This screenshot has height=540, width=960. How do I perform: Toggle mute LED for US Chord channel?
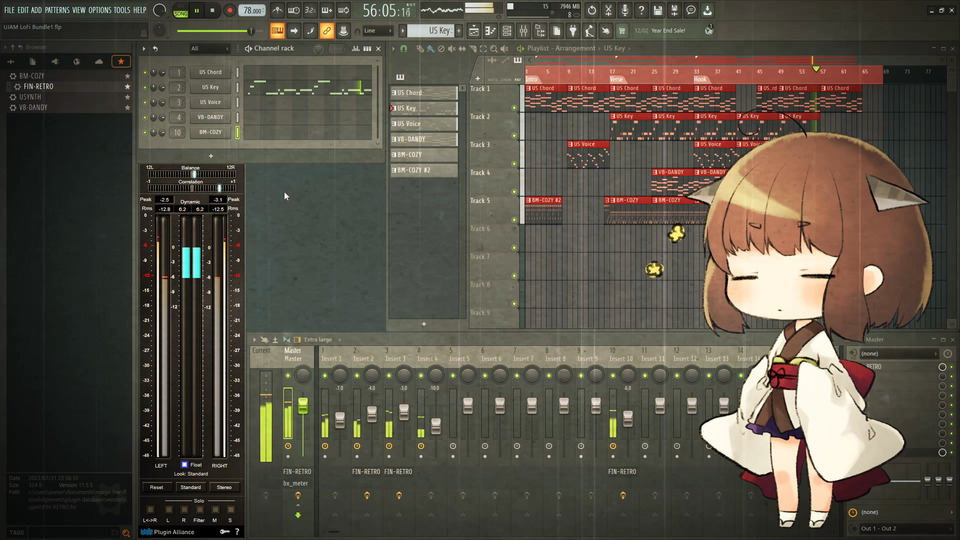(x=145, y=72)
